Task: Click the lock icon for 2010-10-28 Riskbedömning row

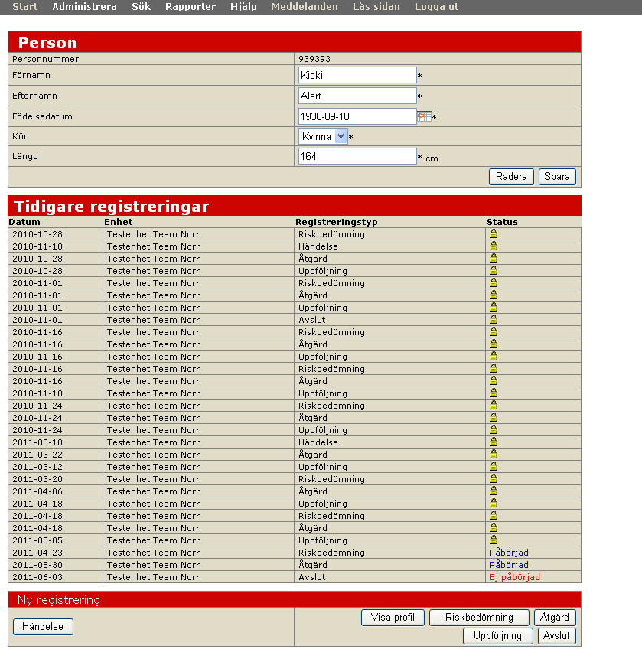Action: pyautogui.click(x=494, y=234)
